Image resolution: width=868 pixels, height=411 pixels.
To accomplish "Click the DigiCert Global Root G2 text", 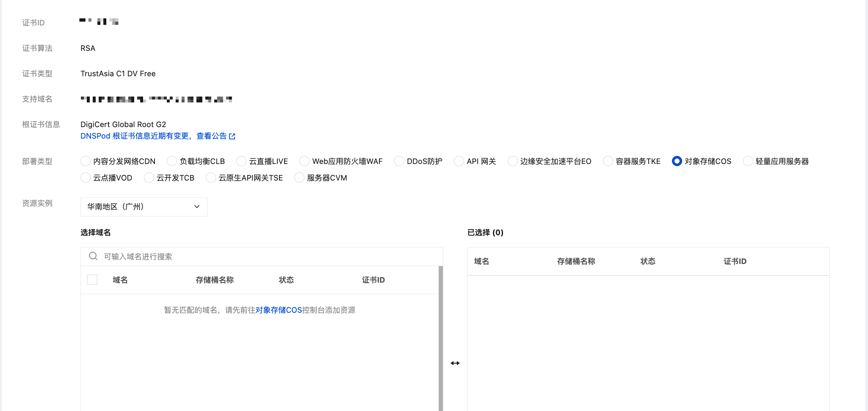I will coord(123,125).
